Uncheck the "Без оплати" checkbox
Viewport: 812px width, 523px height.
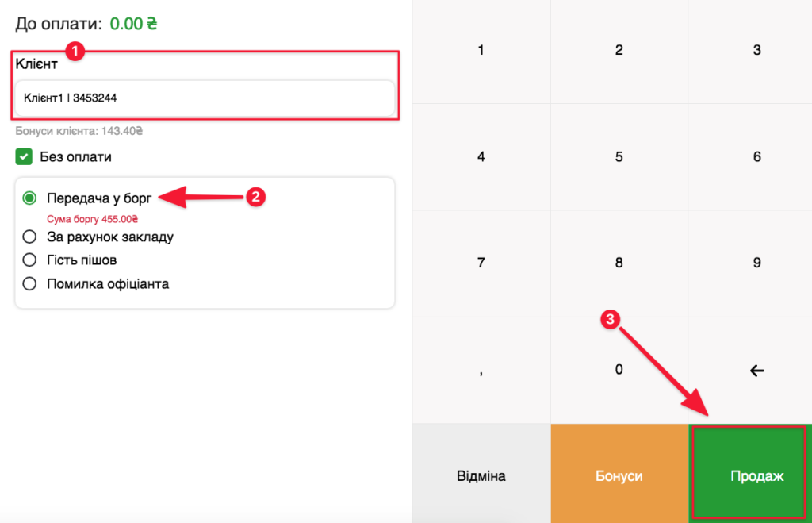tap(24, 157)
